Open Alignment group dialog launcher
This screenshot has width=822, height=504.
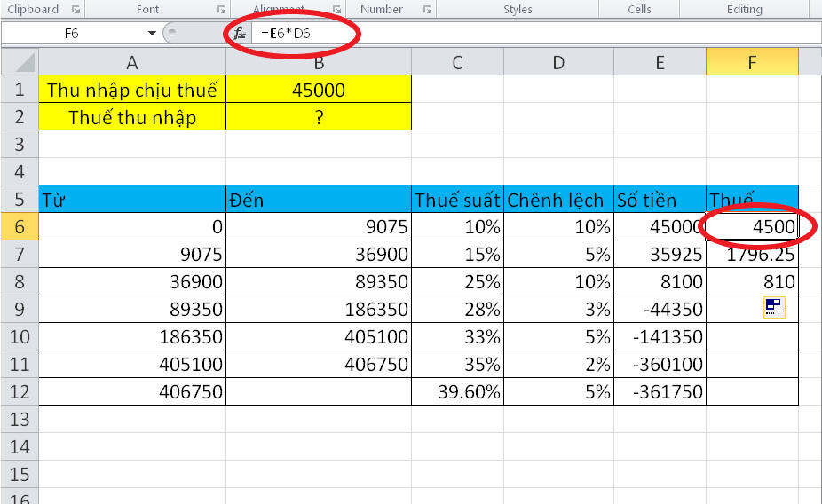tap(336, 10)
